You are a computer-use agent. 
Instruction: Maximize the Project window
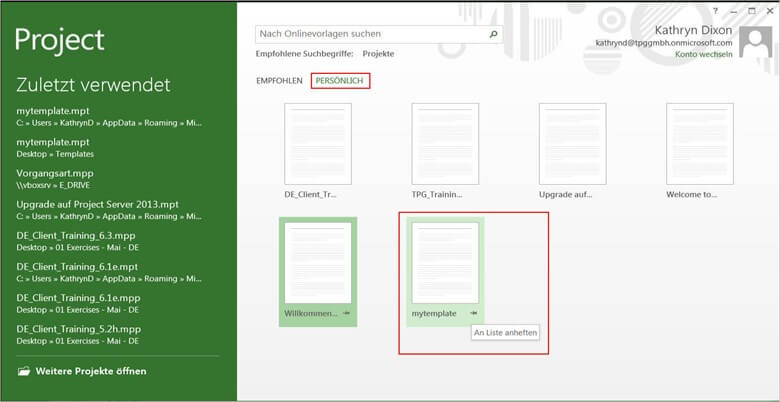[x=752, y=11]
